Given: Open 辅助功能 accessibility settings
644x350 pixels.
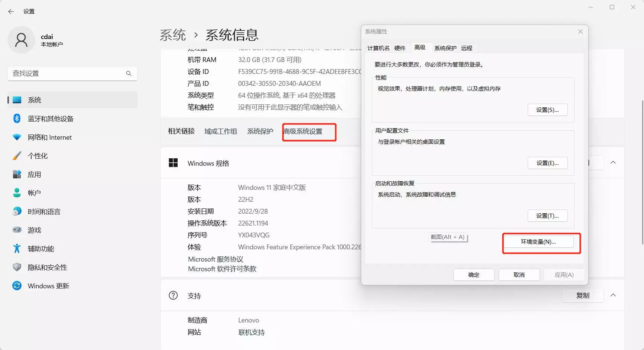Looking at the screenshot, I should coord(72,249).
